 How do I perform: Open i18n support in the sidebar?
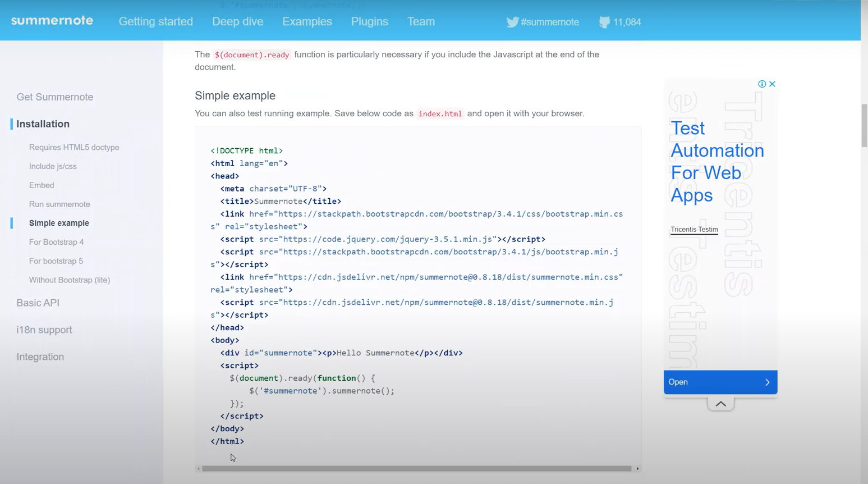44,330
